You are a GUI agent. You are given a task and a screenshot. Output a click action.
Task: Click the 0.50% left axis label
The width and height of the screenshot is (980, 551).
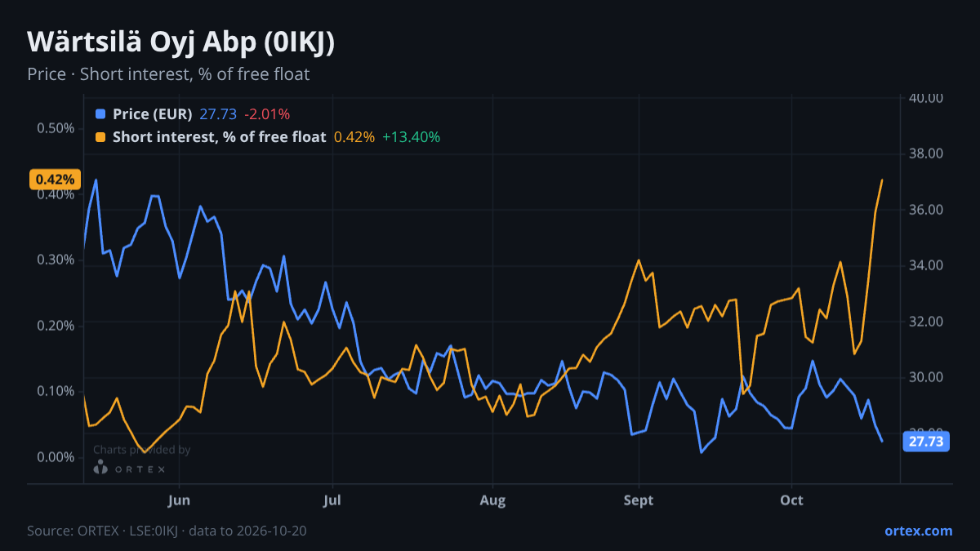pyautogui.click(x=56, y=128)
